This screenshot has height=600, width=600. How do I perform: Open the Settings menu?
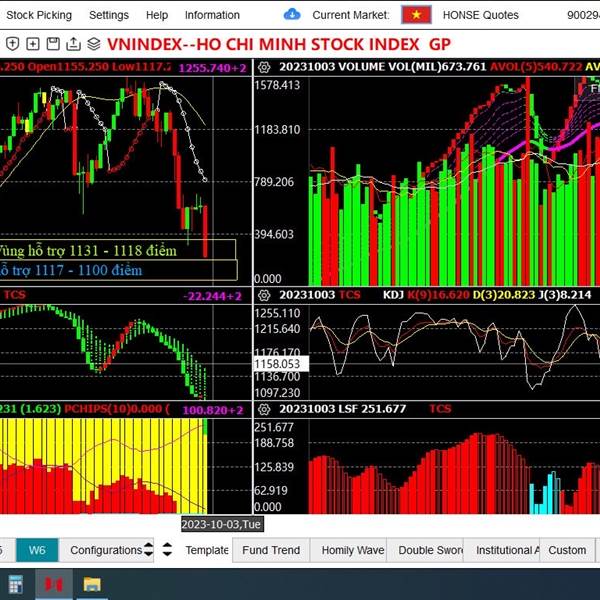point(109,15)
